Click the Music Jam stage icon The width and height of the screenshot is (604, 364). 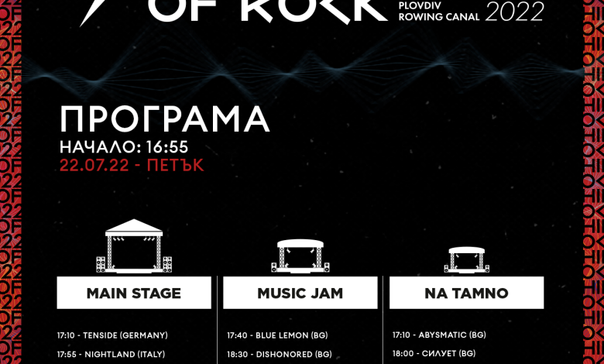tap(300, 256)
